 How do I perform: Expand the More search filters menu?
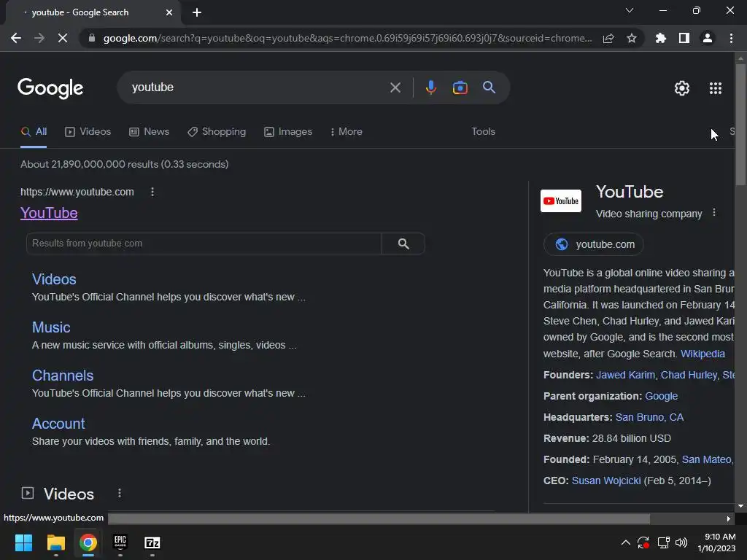point(347,132)
